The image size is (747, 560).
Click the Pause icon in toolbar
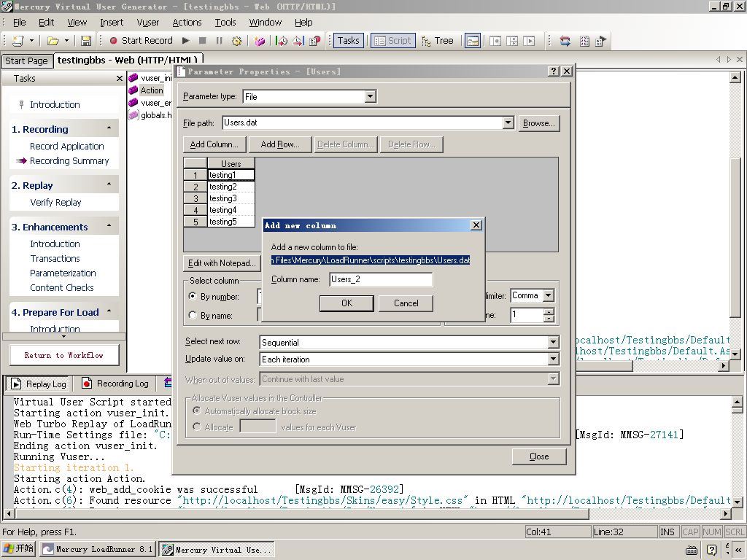point(219,41)
